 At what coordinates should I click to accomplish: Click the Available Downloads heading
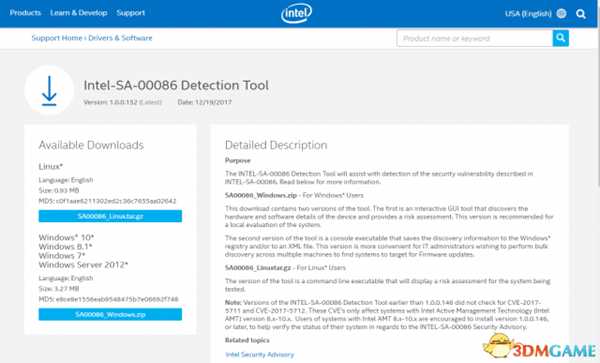91,145
